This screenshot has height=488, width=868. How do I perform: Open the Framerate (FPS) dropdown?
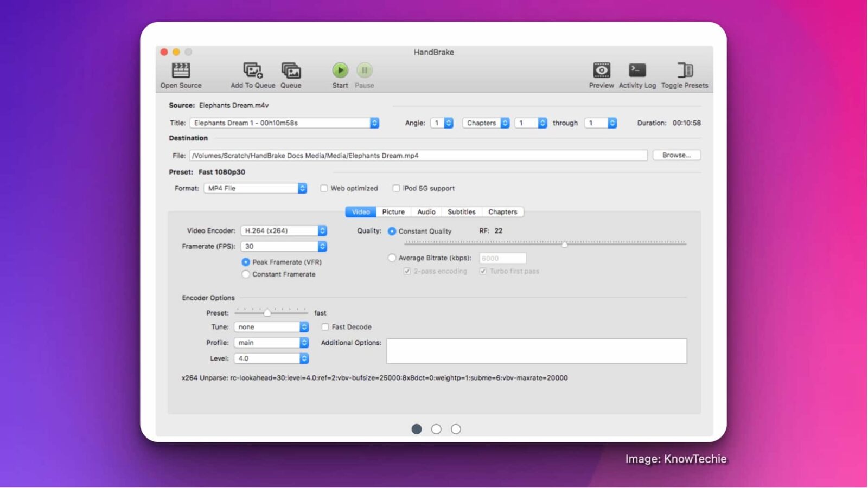[x=284, y=246]
